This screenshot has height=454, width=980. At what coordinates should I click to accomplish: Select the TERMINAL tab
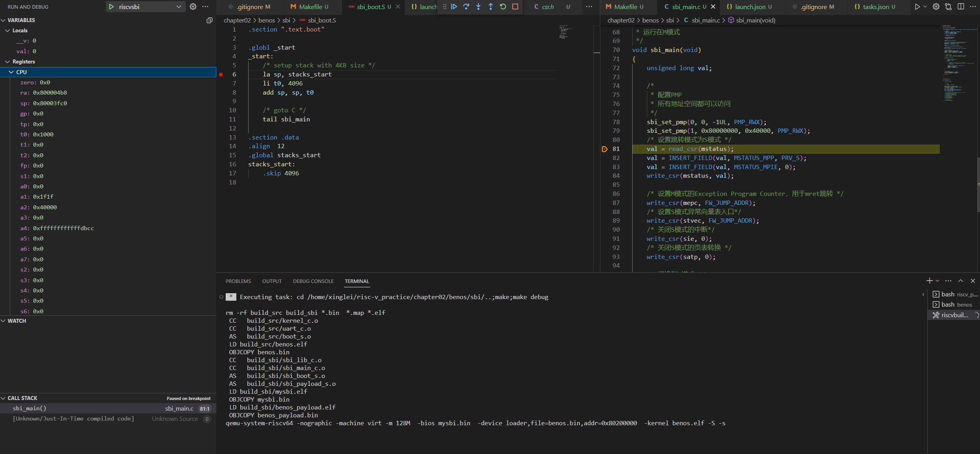click(x=356, y=281)
